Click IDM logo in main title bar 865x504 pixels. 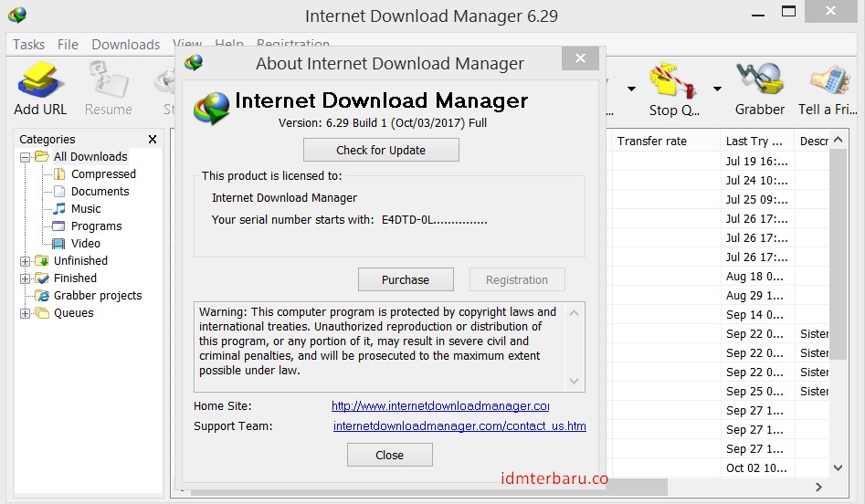click(17, 15)
